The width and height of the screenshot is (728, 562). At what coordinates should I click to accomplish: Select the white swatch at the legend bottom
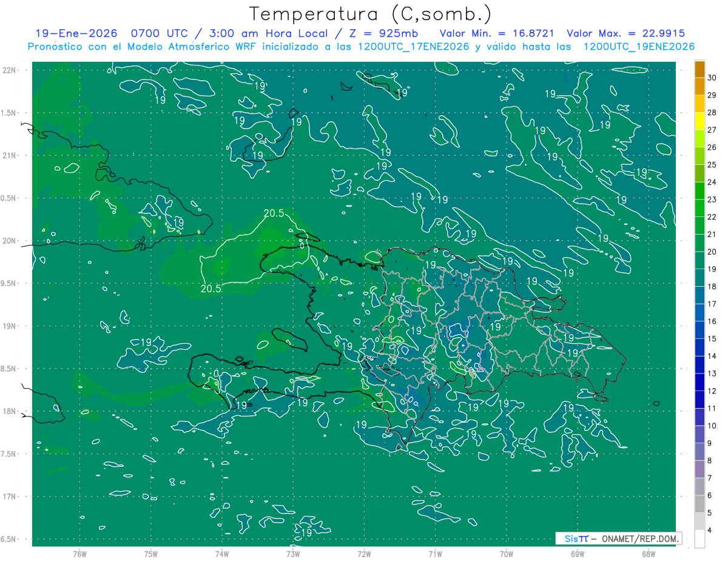pyautogui.click(x=699, y=539)
